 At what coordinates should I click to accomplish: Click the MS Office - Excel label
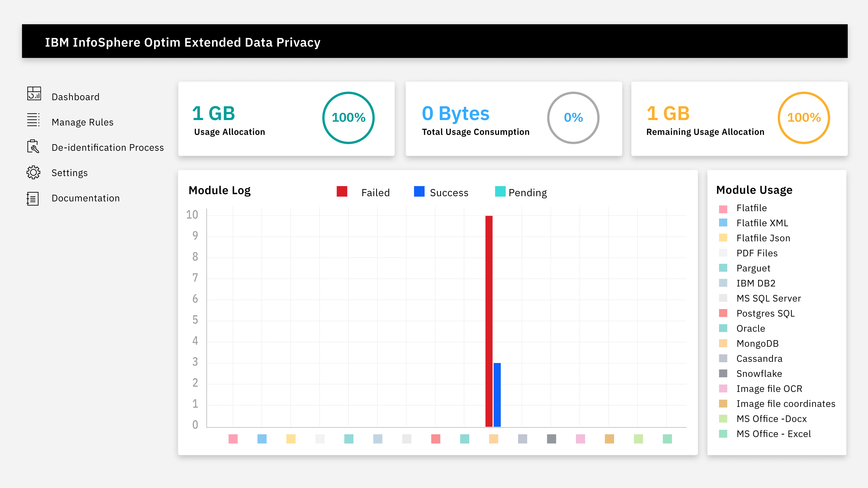click(x=774, y=434)
